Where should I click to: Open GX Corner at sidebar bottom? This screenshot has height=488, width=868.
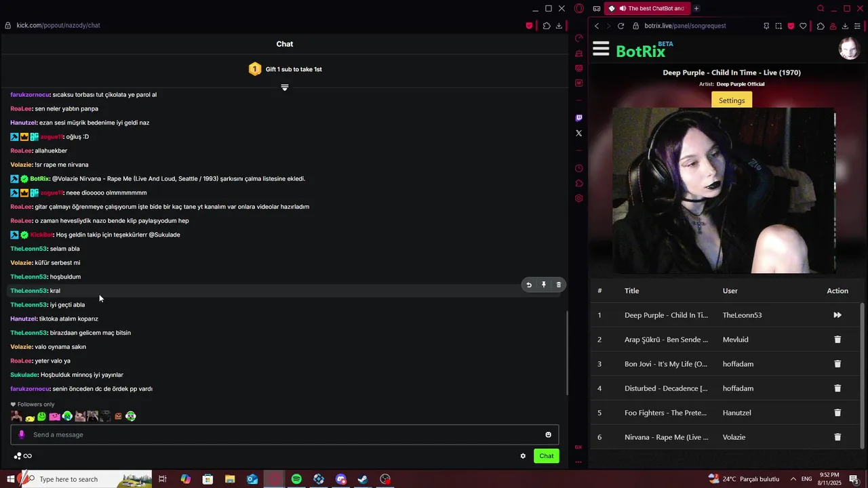coord(578,447)
